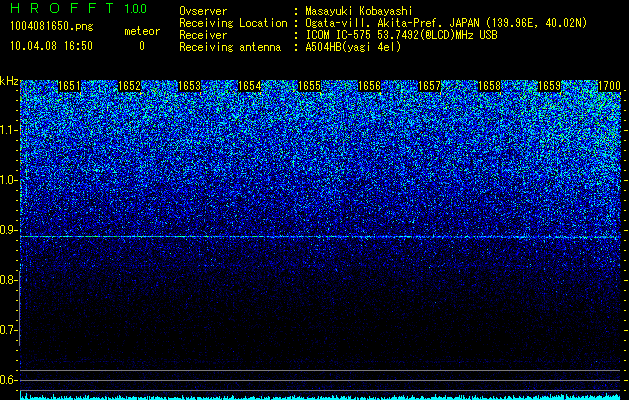The height and width of the screenshot is (400, 629).
Task: Select the file name 1004081650.png
Action: click(x=52, y=27)
